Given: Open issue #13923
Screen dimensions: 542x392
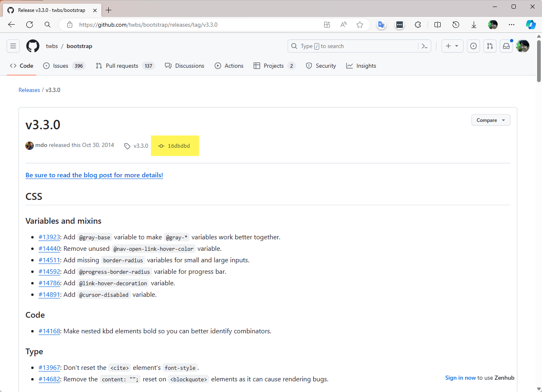Looking at the screenshot, I should point(49,237).
